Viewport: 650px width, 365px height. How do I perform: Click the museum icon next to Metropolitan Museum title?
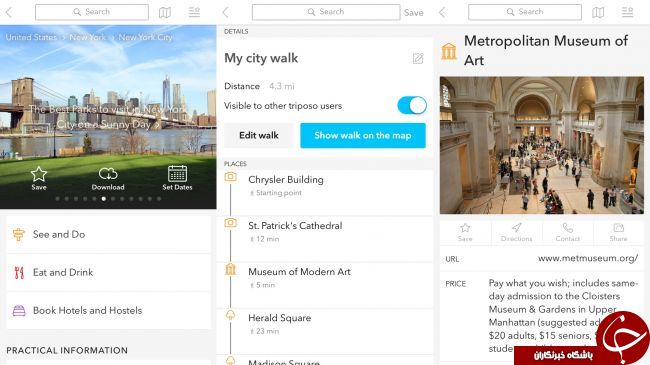pyautogui.click(x=449, y=51)
